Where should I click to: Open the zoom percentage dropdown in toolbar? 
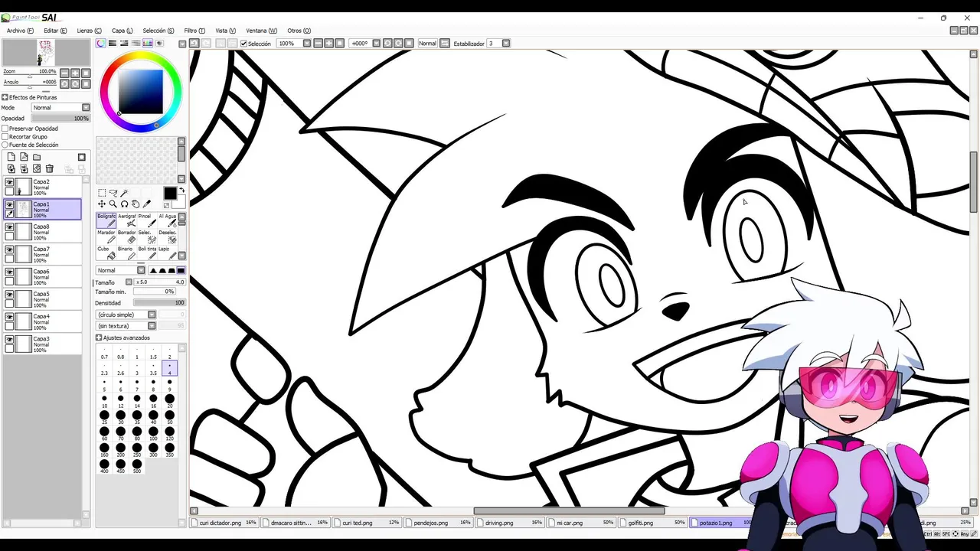pos(307,44)
